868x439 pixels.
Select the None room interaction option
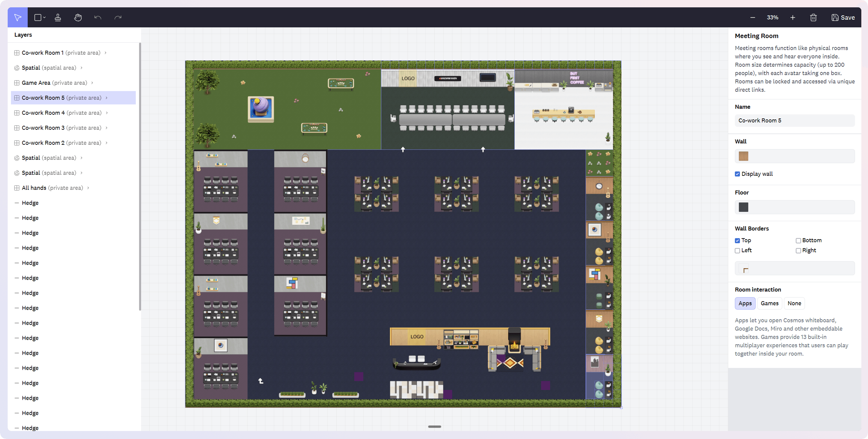point(794,303)
